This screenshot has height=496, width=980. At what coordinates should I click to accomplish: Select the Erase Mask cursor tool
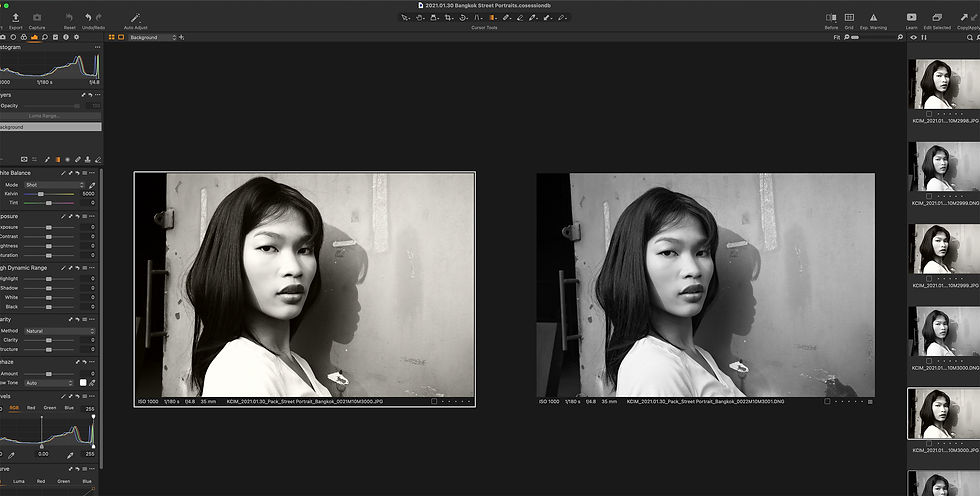[x=519, y=18]
